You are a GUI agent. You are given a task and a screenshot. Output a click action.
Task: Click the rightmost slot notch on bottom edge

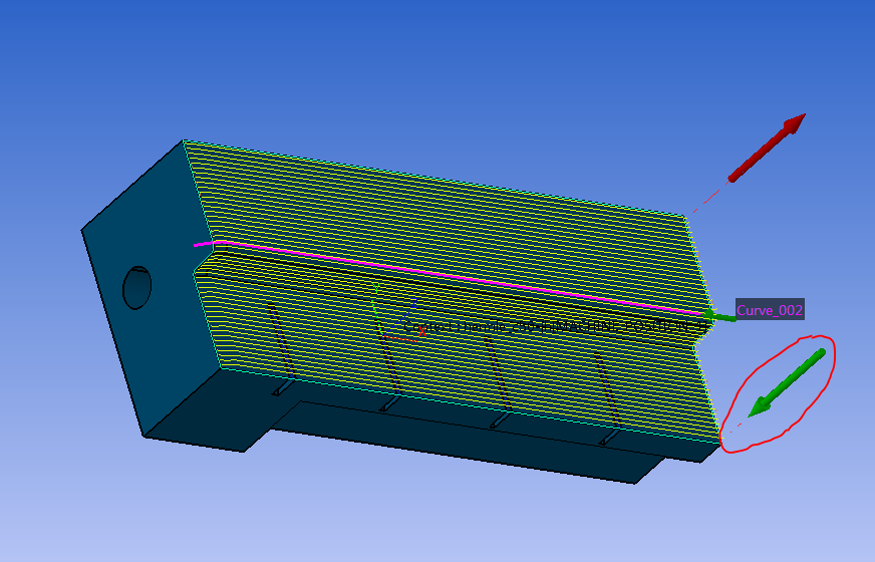pyautogui.click(x=606, y=438)
